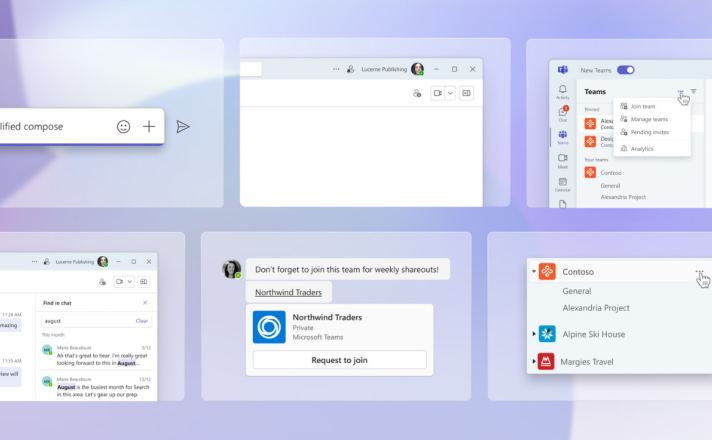Open Activity in the Teams sidebar
This screenshot has height=440, width=712.
[563, 92]
